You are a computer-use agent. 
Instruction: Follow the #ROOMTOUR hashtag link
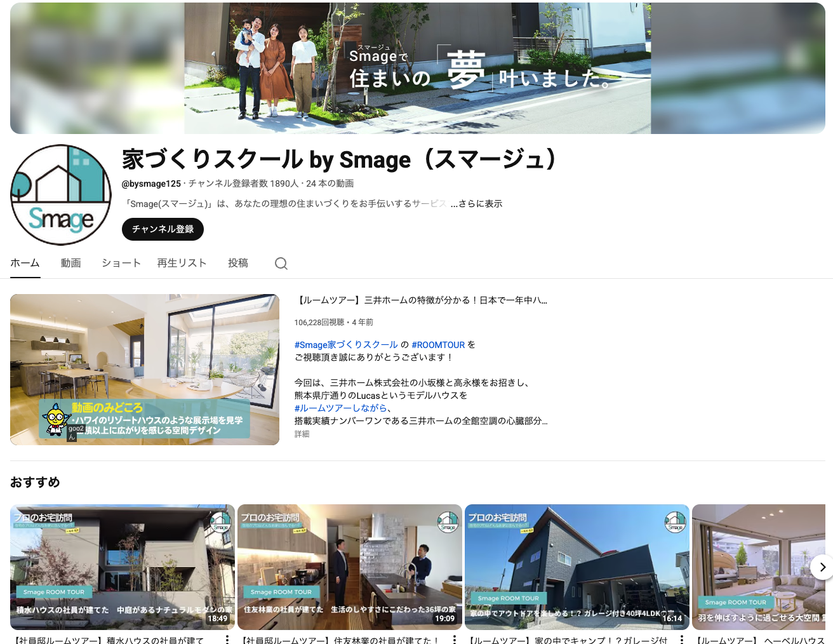coord(438,345)
